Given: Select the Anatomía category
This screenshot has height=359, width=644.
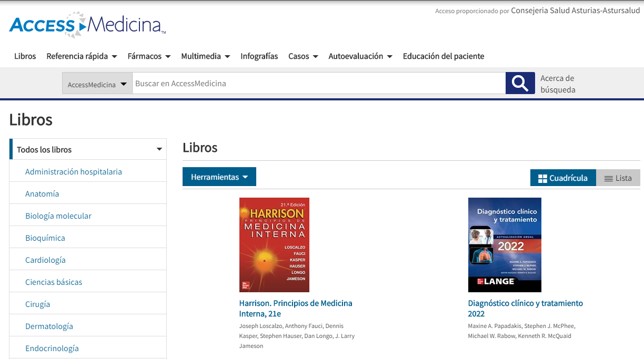Looking at the screenshot, I should [42, 194].
